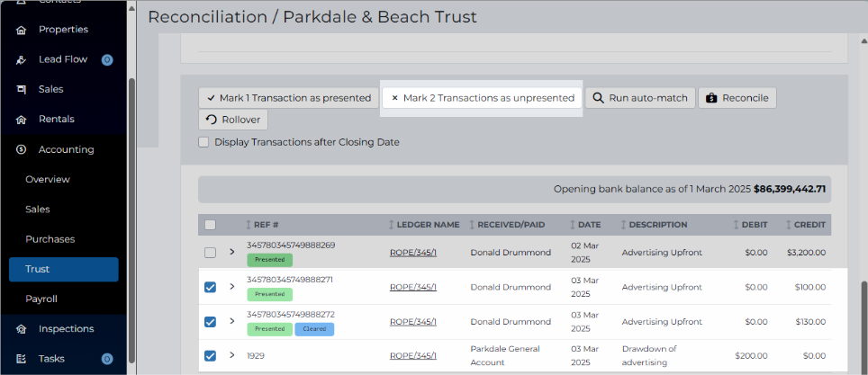Click Parkdale General Account cell
This screenshot has height=375, width=868.
[505, 355]
